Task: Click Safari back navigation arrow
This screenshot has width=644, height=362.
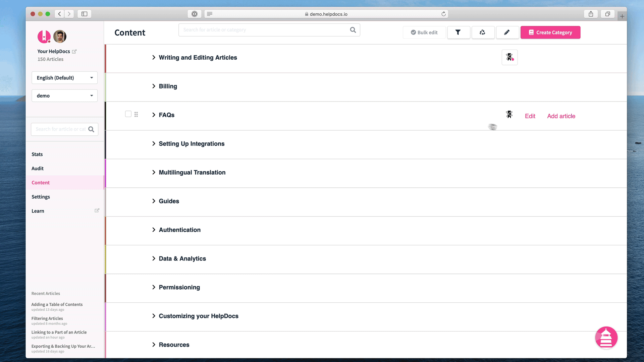Action: [x=60, y=14]
